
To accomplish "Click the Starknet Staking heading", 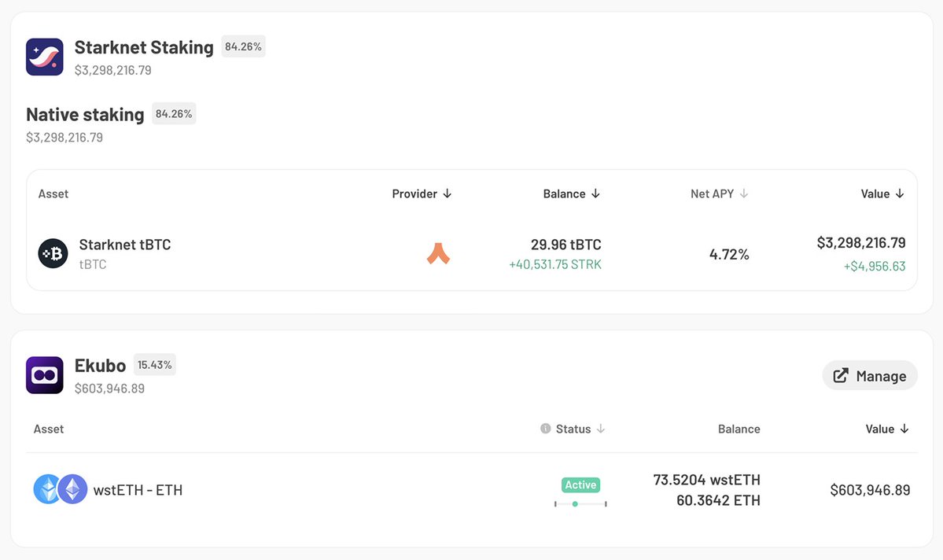I will coord(144,47).
